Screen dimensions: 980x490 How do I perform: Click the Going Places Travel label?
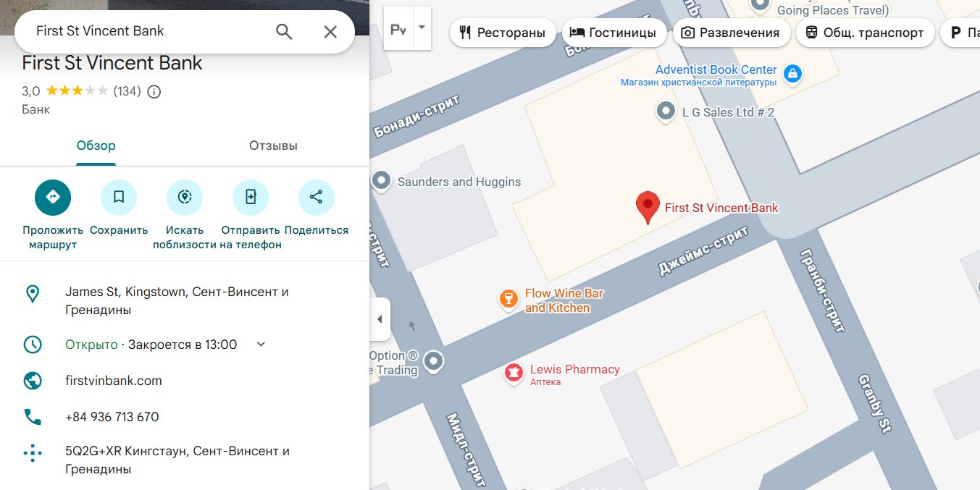coord(833,10)
